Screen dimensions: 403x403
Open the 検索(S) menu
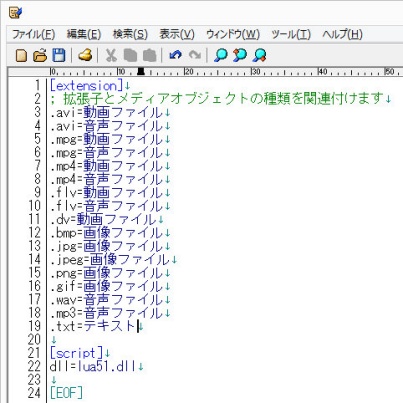(x=130, y=34)
